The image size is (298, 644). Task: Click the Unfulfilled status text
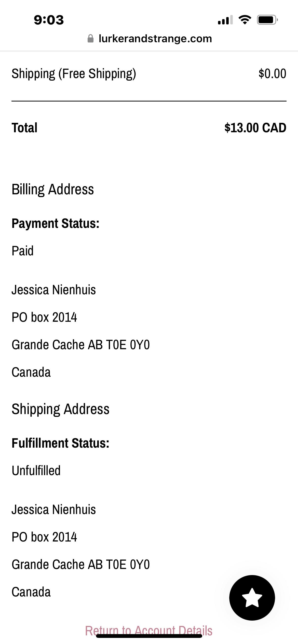(36, 471)
